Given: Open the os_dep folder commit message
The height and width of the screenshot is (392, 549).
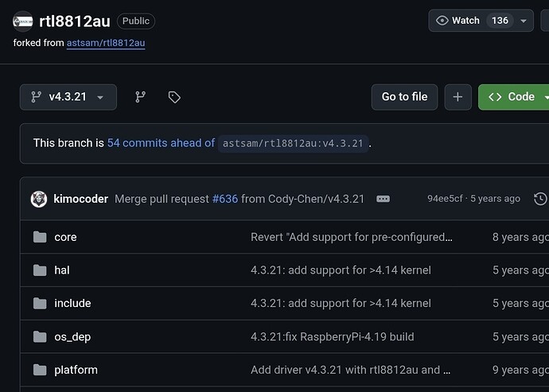Looking at the screenshot, I should (332, 337).
